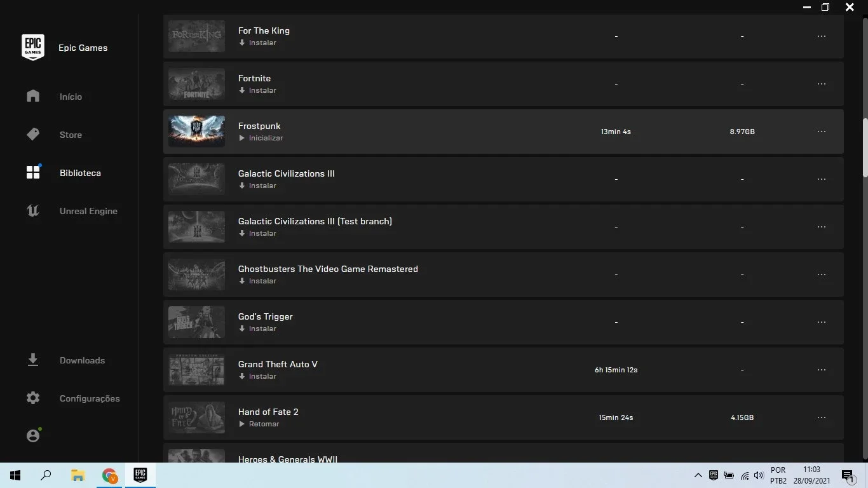The width and height of the screenshot is (868, 488).
Task: Click the Hand of Fate 2 title
Action: 268,412
